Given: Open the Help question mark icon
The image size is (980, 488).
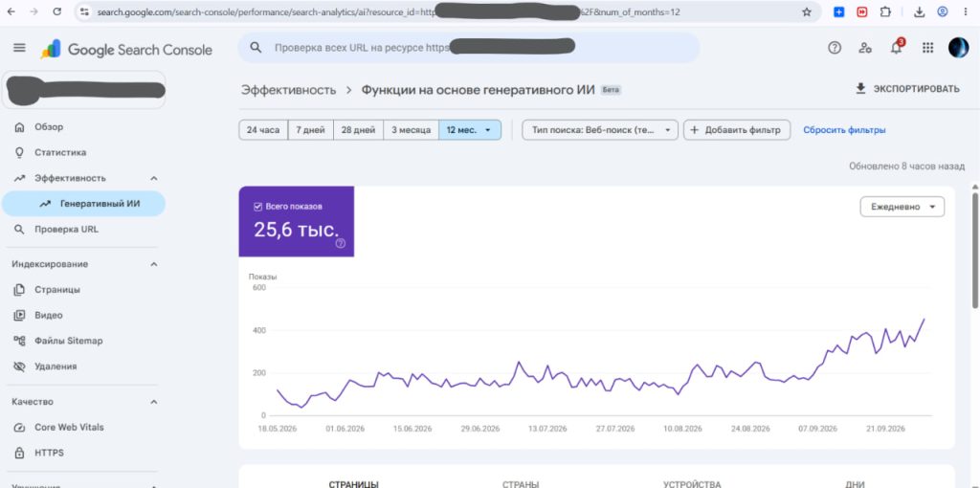Looking at the screenshot, I should [835, 48].
